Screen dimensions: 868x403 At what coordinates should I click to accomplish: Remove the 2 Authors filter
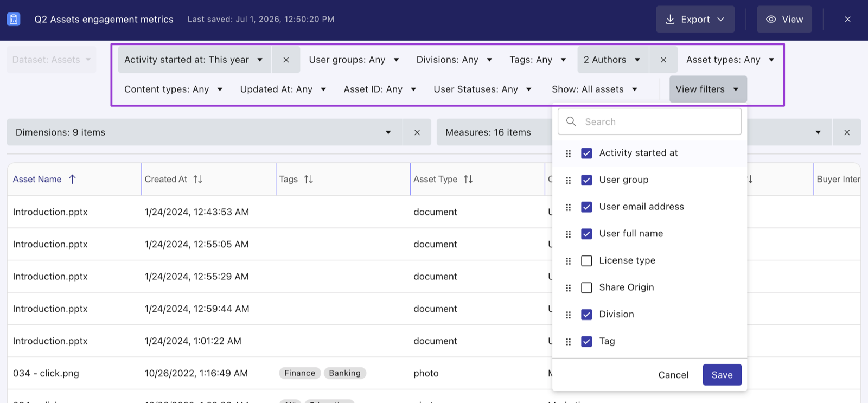(663, 60)
